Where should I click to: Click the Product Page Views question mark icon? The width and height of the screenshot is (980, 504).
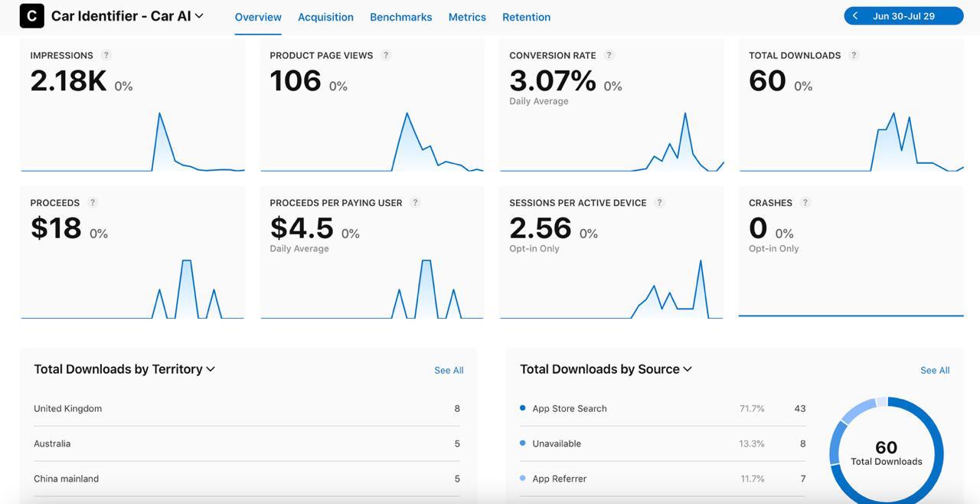(x=386, y=55)
